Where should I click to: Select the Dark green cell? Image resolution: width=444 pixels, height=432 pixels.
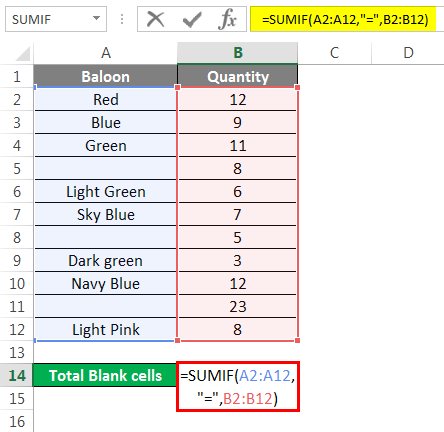pos(105,260)
